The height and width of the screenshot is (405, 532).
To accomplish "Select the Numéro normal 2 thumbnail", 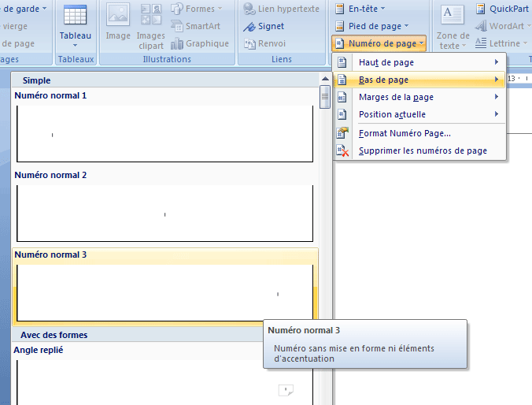I will [x=164, y=213].
